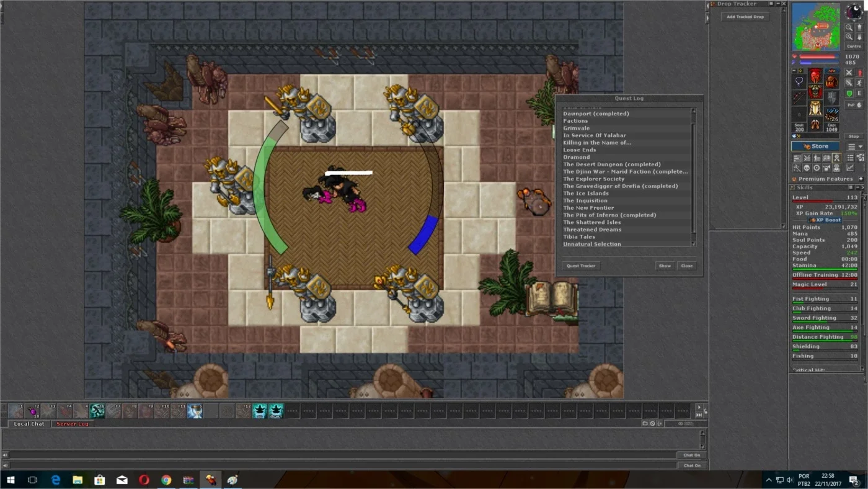Click Quest Log scrollbar up arrow
The height and width of the screenshot is (489, 868).
(x=694, y=111)
